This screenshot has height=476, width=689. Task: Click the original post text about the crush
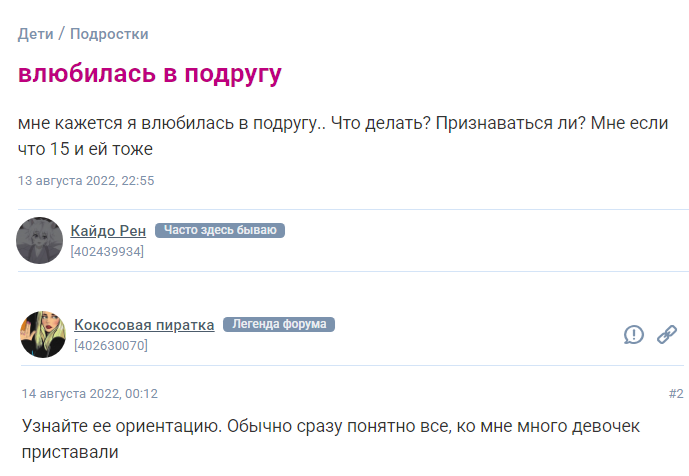(x=343, y=136)
